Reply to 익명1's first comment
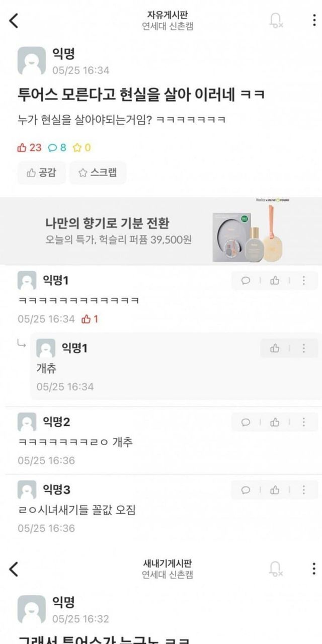The width and height of the screenshot is (322, 644). [246, 281]
